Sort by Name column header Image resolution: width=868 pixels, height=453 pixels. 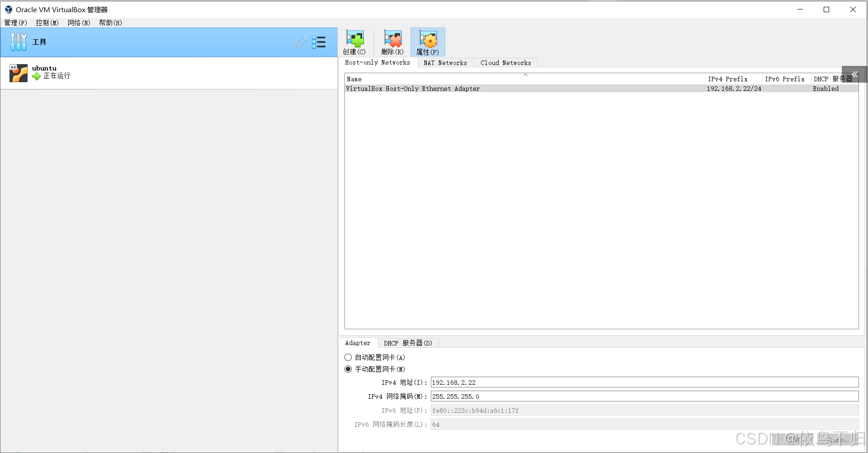pos(525,79)
